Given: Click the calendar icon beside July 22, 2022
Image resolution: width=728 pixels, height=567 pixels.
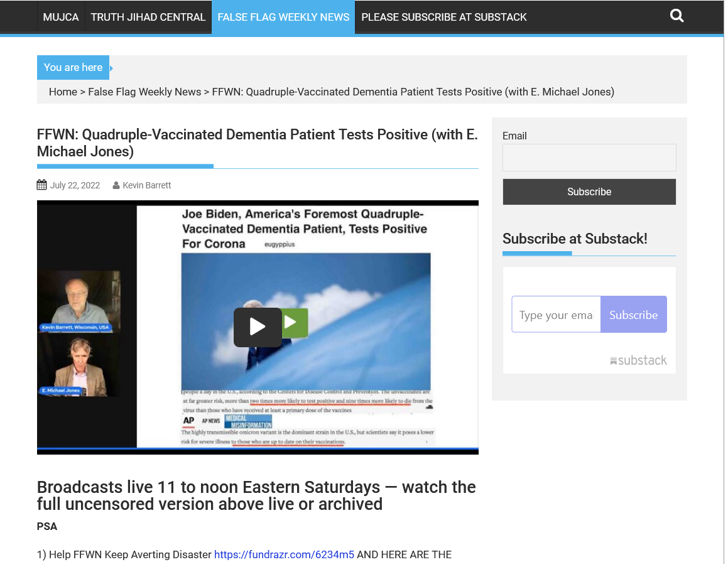Looking at the screenshot, I should tap(42, 186).
